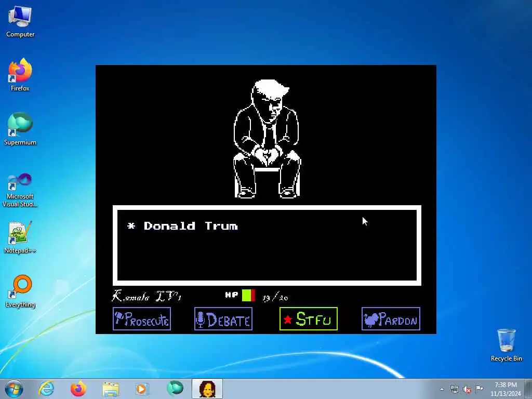Open the Recycle Bin
The image size is (532, 399).
click(x=506, y=345)
